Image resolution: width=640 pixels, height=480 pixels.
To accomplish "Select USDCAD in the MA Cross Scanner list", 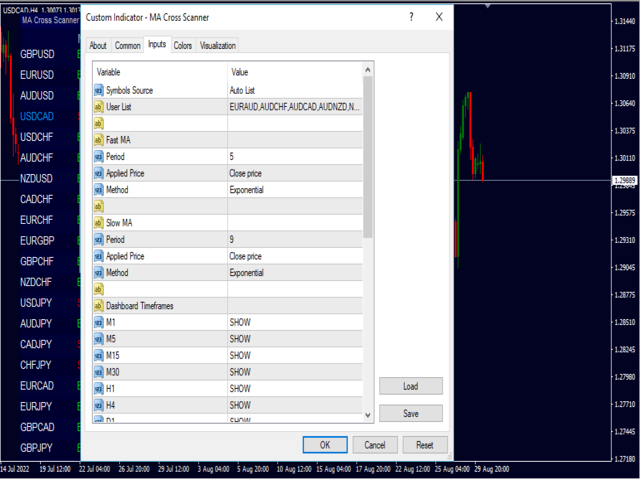I will coord(37,116).
